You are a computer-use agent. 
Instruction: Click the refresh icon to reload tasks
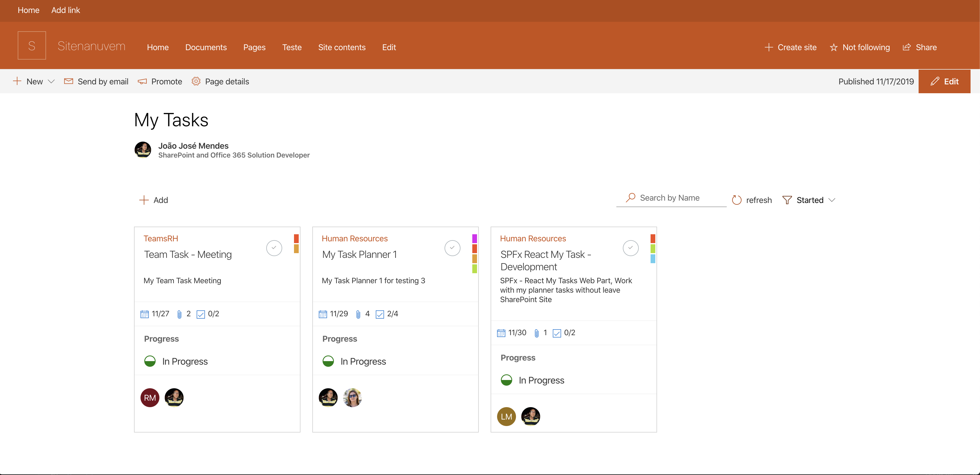736,200
